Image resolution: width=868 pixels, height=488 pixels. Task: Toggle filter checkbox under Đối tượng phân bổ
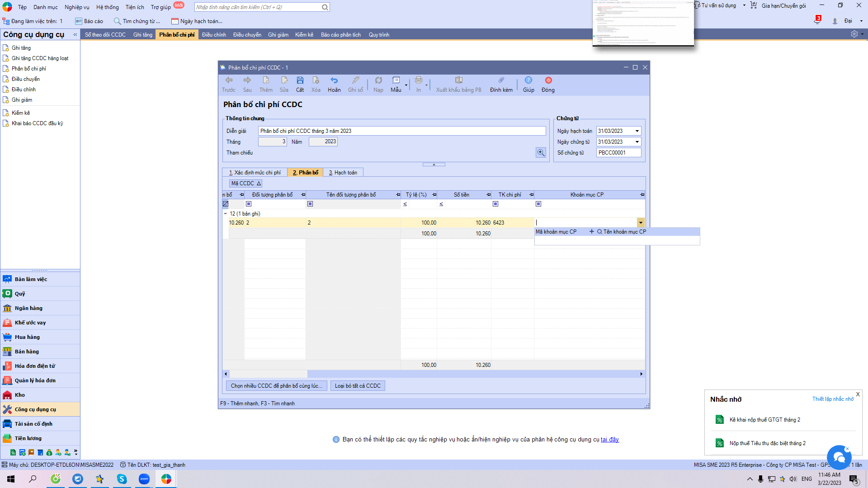249,204
